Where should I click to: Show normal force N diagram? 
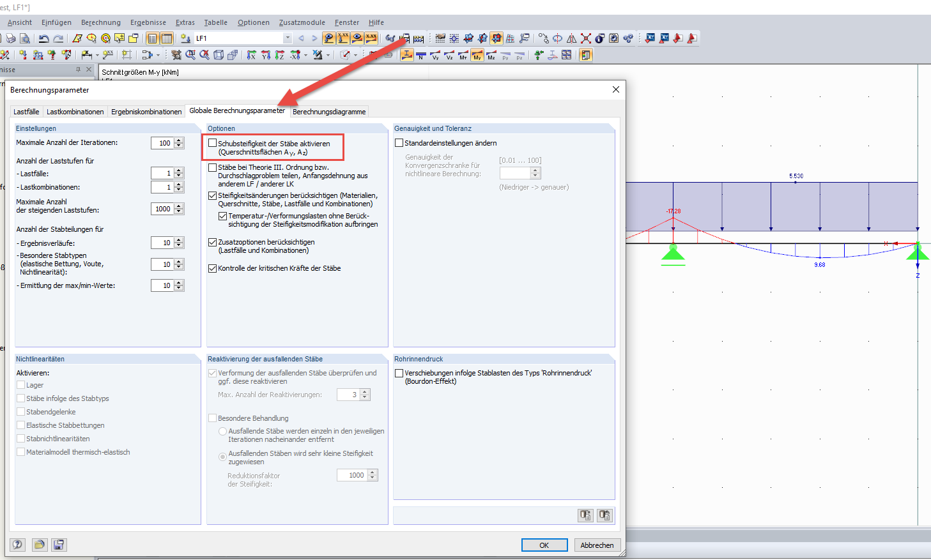click(x=421, y=55)
